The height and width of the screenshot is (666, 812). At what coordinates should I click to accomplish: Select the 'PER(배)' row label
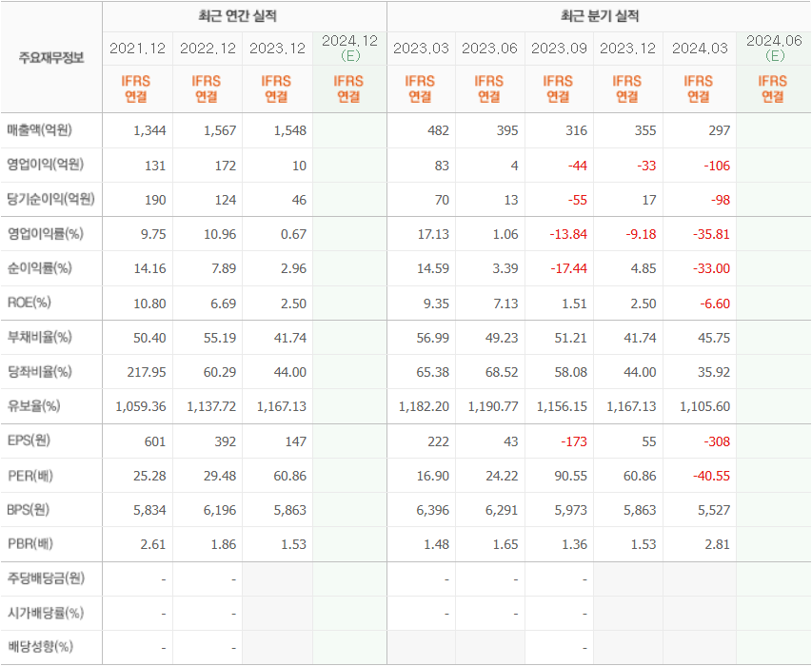point(30,476)
